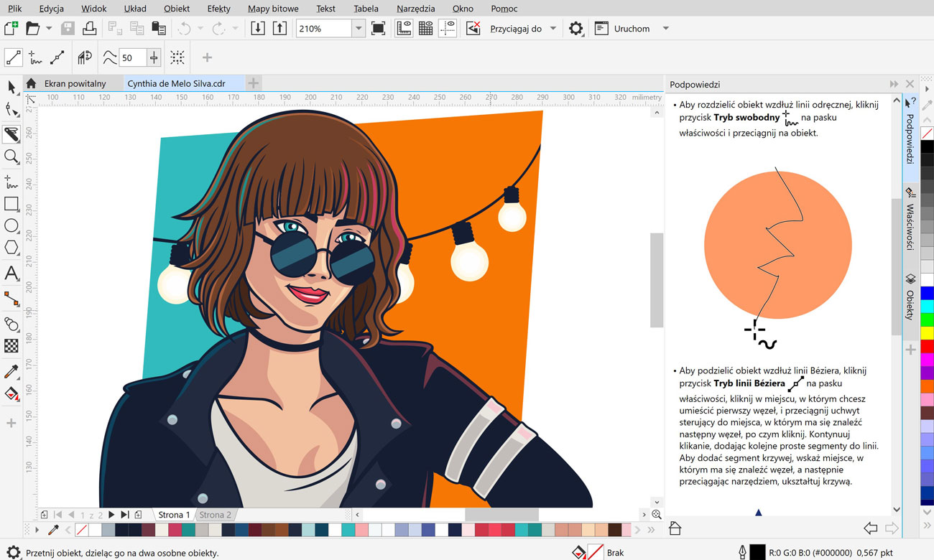This screenshot has height=560, width=934.
Task: Click the Import icon with down arrow
Action: [x=258, y=29]
